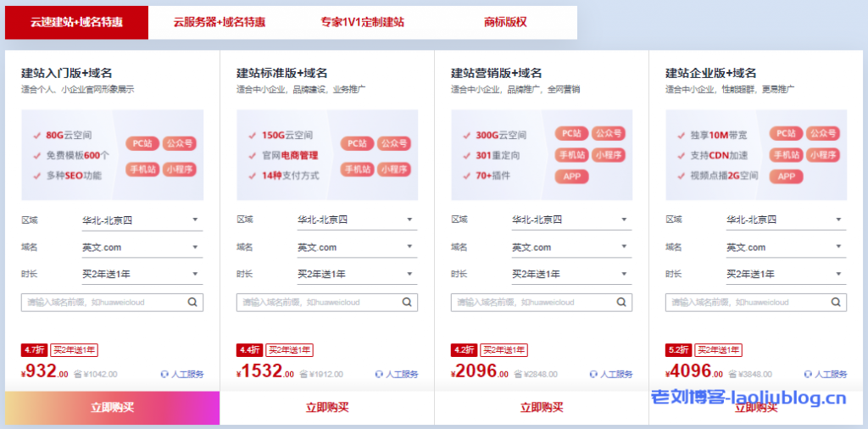Click domain prefix input in 建站企业版 card
Image resolution: width=868 pixels, height=429 pixels.
pyautogui.click(x=746, y=303)
